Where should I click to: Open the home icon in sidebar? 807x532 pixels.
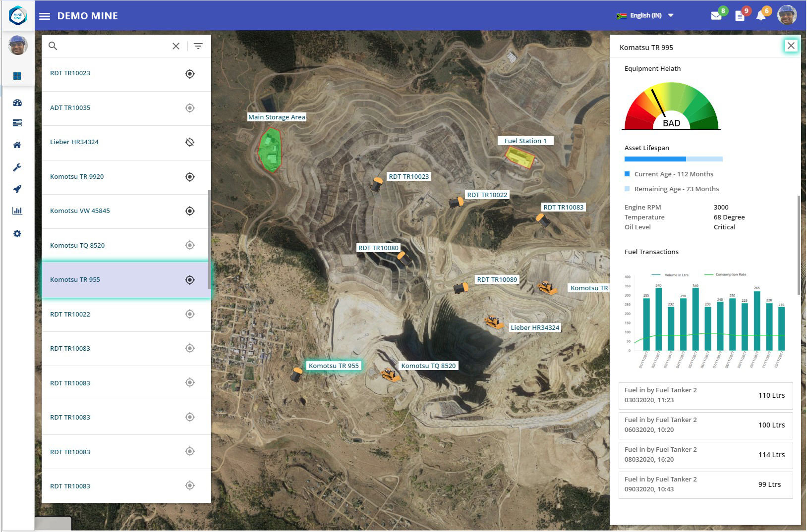click(x=17, y=145)
